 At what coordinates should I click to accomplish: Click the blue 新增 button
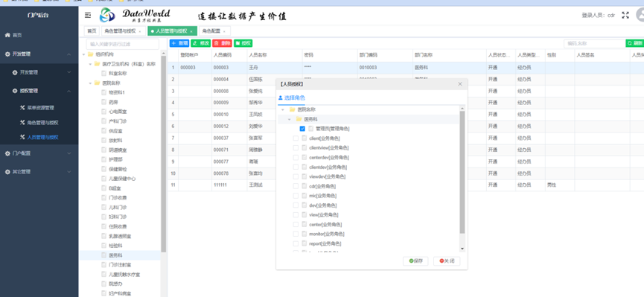click(x=179, y=43)
